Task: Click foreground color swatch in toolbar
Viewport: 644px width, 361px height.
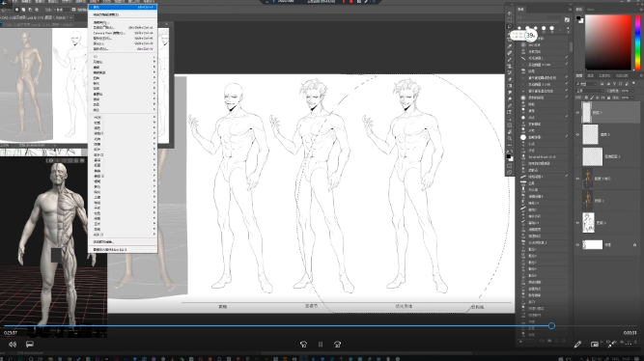Action: click(x=509, y=156)
